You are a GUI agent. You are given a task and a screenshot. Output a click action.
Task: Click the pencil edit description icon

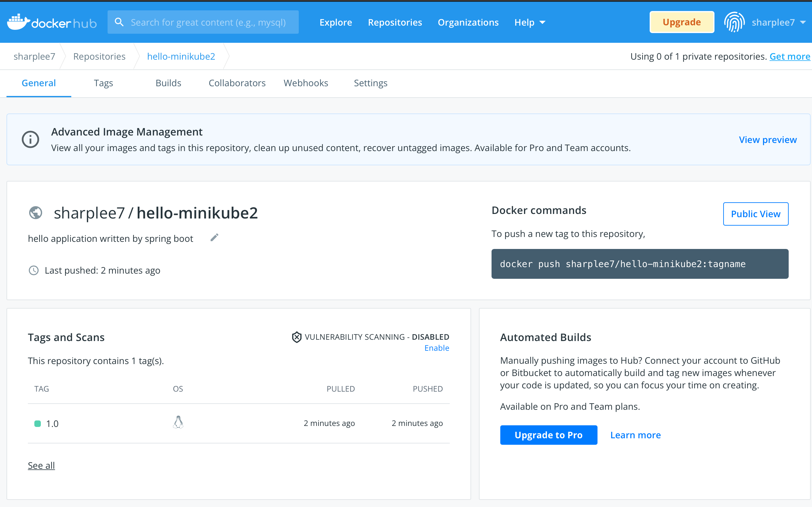tap(215, 238)
